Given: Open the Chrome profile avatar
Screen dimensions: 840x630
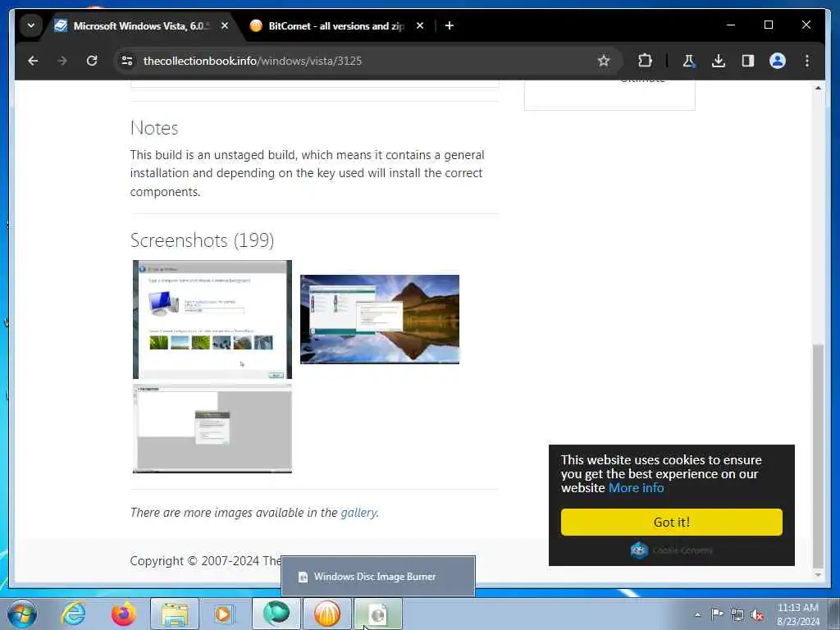Looking at the screenshot, I should [778, 61].
